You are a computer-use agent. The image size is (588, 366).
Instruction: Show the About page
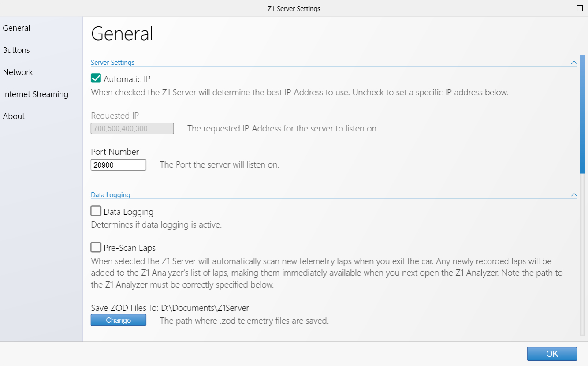(14, 116)
